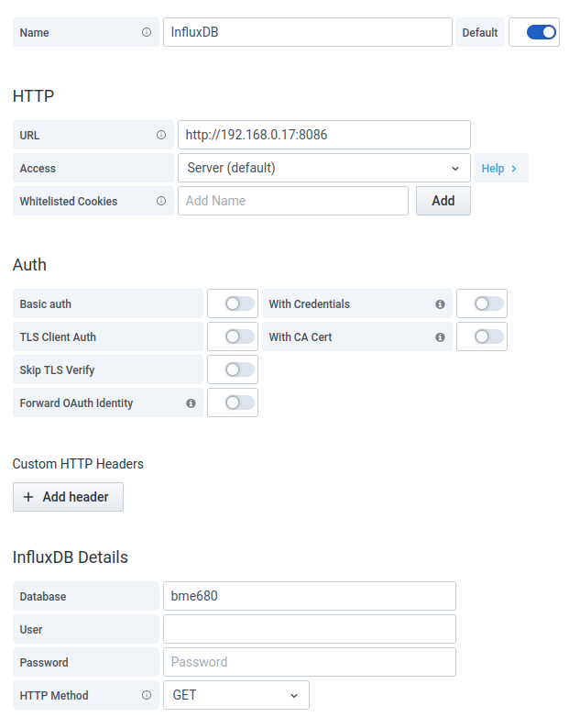Enable the Basic auth switch
Viewport: 580px width, 728px height.
[x=239, y=303]
